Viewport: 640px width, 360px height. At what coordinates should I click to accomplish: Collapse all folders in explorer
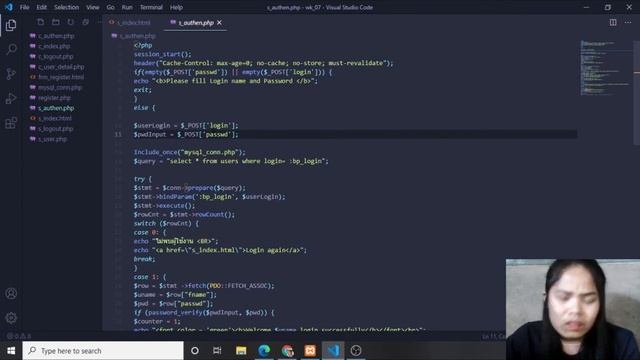pyautogui.click(x=85, y=22)
